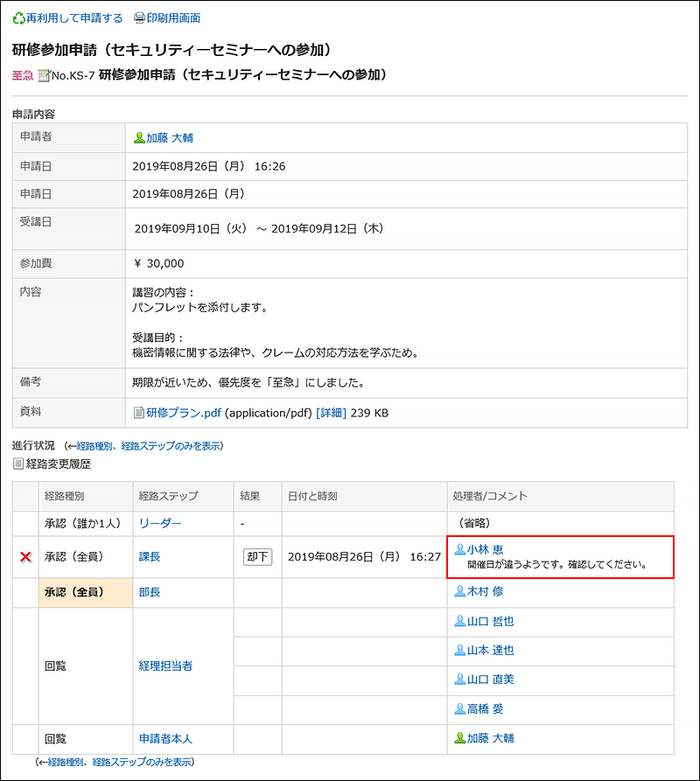Click user icon beside 山口 直美
Screen dimensions: 700x781
click(x=460, y=679)
